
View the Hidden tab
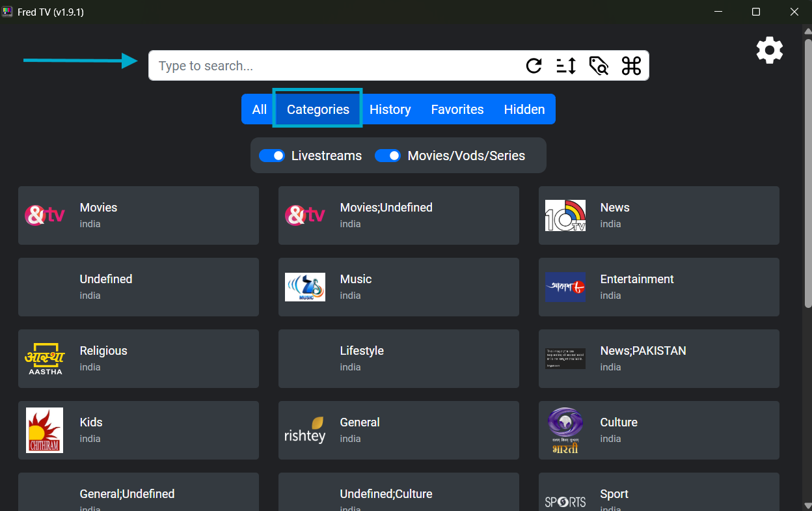point(524,109)
